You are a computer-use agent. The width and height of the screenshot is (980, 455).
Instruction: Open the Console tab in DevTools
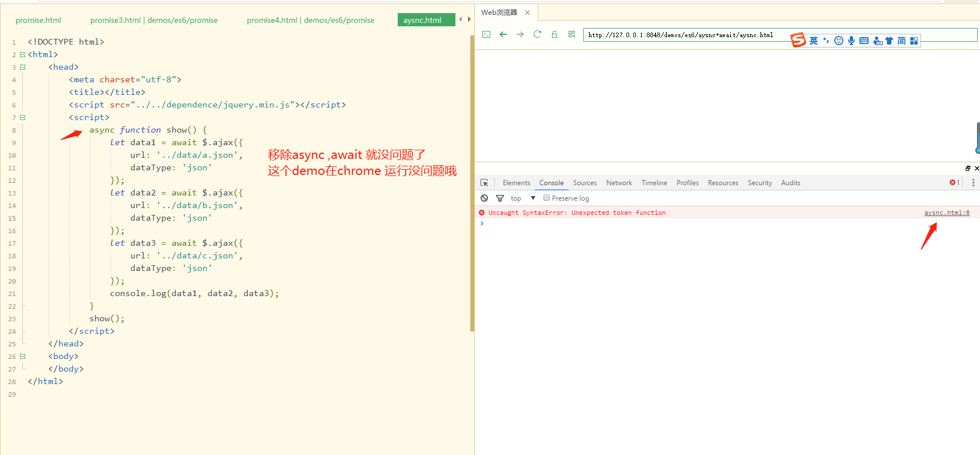551,183
